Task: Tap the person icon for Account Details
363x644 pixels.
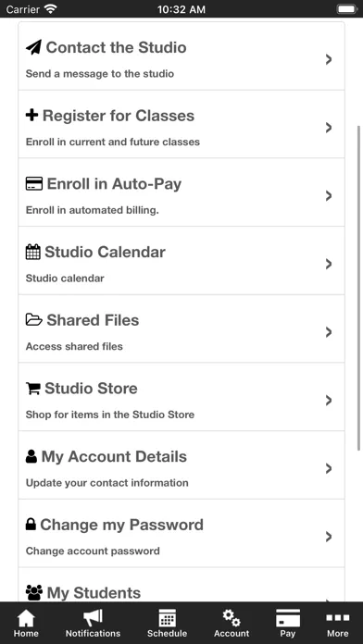Action: click(31, 456)
